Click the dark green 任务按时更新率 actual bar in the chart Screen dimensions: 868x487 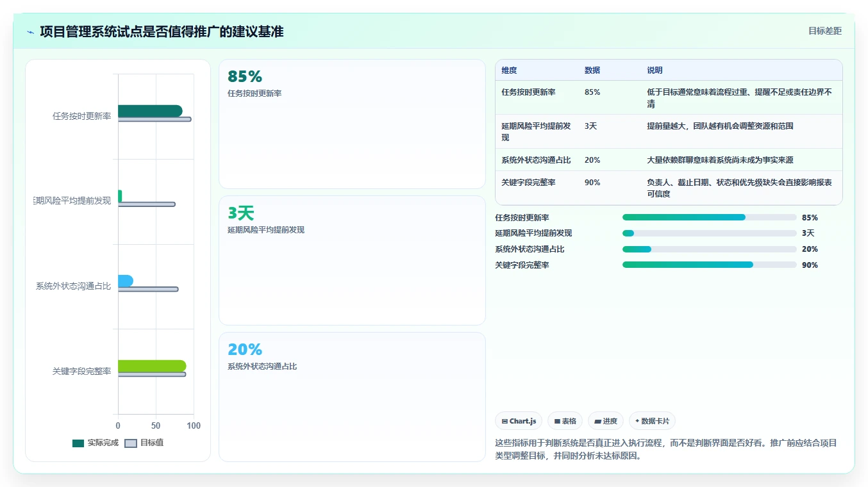[x=150, y=111]
